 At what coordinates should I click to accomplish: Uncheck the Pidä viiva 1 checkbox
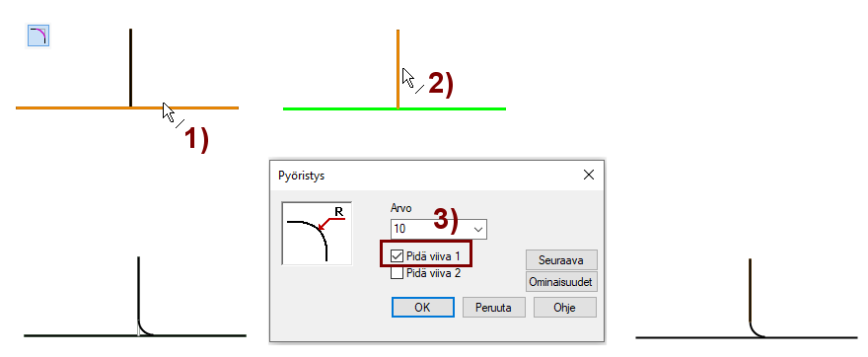point(397,256)
